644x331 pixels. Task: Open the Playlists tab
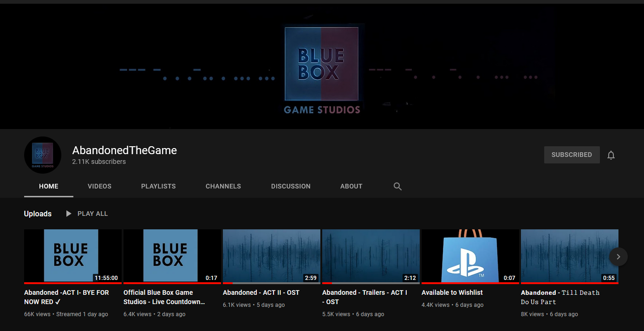pyautogui.click(x=158, y=186)
